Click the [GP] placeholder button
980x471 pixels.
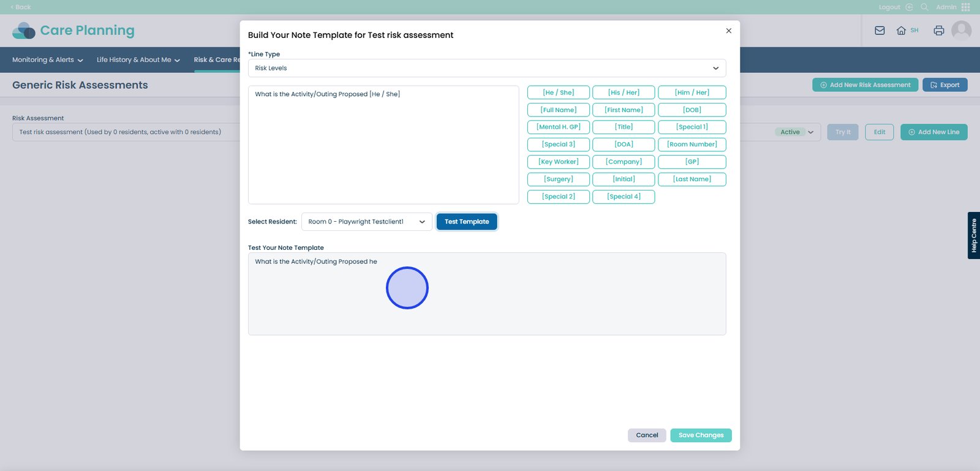[x=692, y=162]
